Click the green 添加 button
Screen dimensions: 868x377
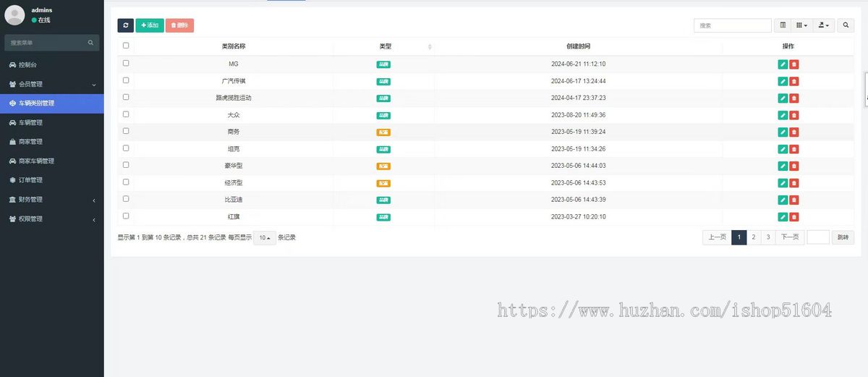(x=150, y=25)
